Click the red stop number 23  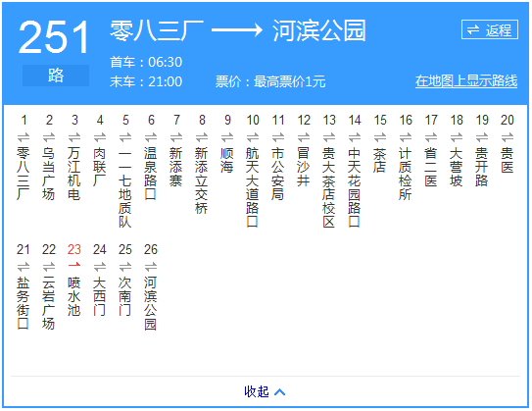[74, 250]
